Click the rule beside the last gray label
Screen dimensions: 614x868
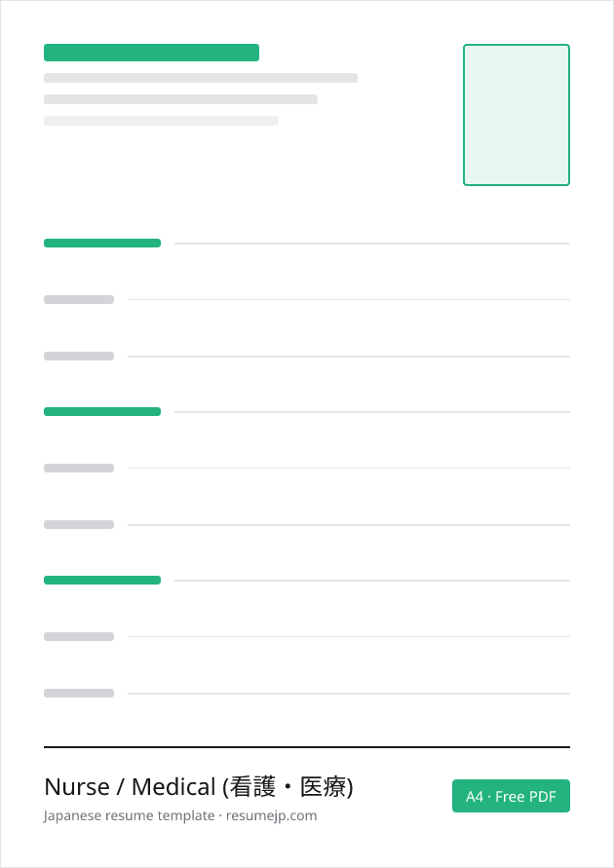coord(349,694)
